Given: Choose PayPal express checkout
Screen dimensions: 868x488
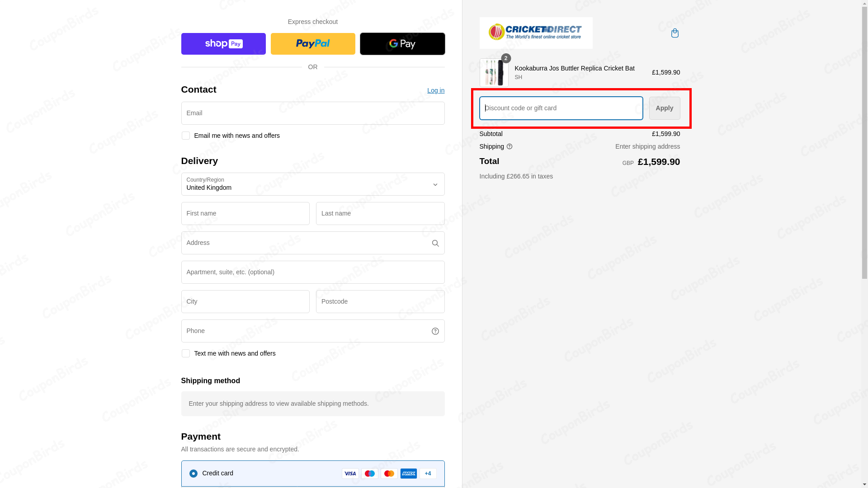Looking at the screenshot, I should [312, 44].
